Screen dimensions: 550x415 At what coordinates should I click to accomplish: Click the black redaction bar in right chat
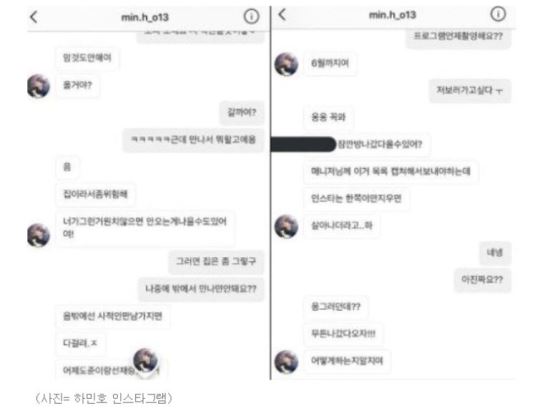303,144
